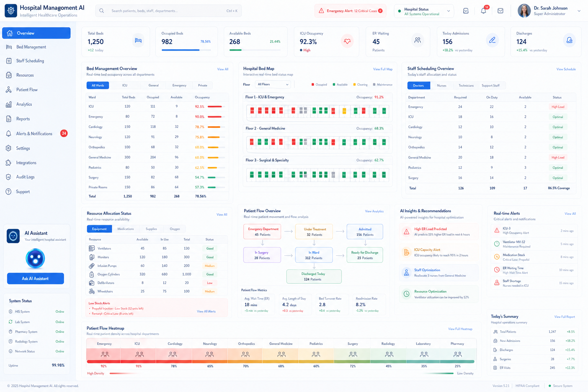
Task: Open View Full Map link
Action: point(383,69)
